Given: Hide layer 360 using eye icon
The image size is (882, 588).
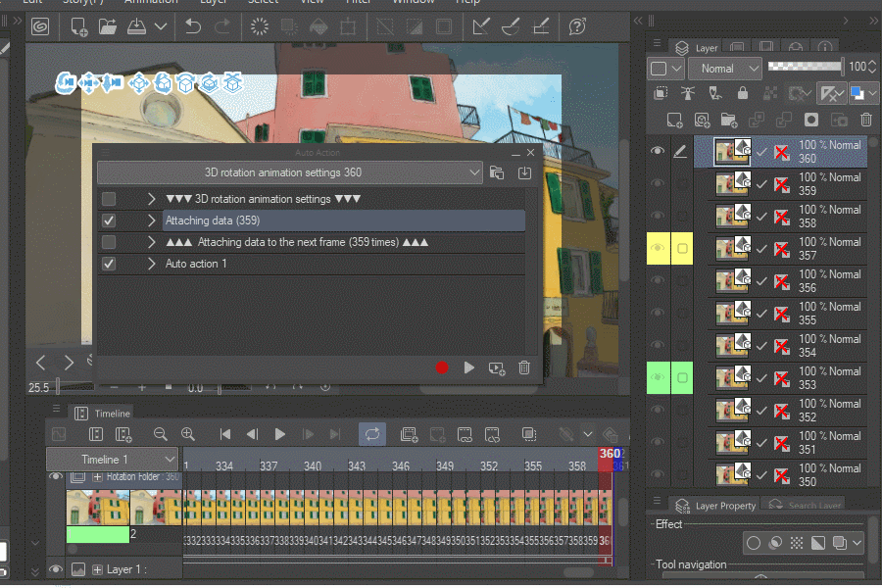Looking at the screenshot, I should click(658, 151).
